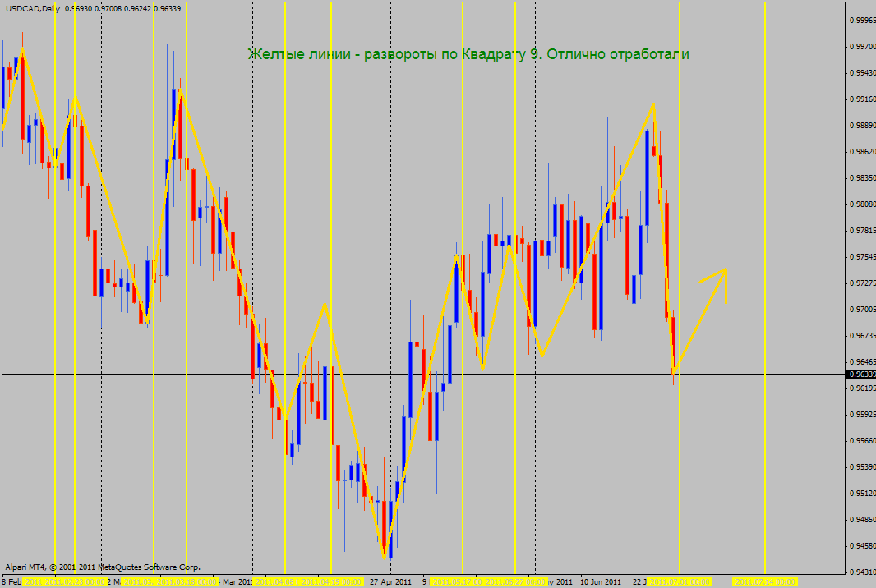Click the 10 Jun 2011 time axis label
This screenshot has width=876, height=588.
pyautogui.click(x=601, y=581)
